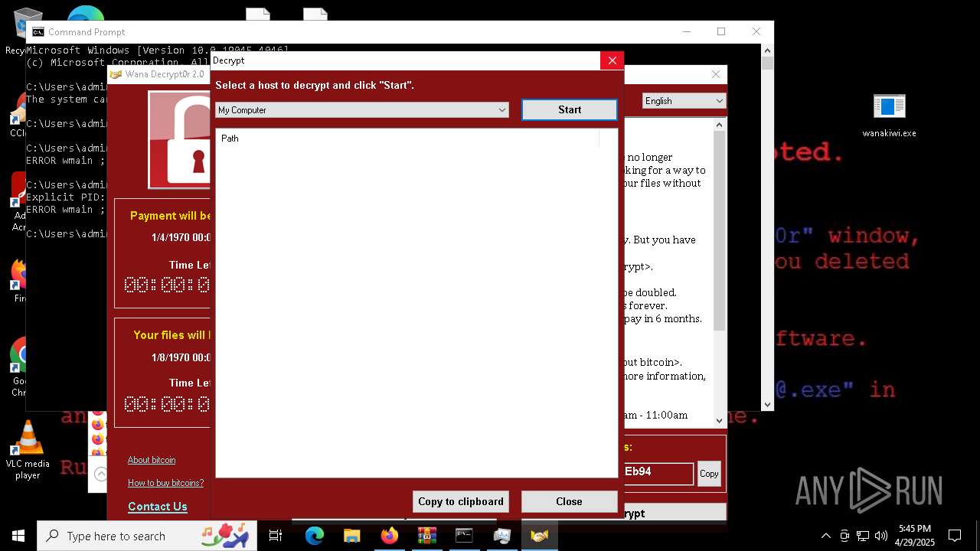
Task: Click the Close button at dialog bottom
Action: (569, 501)
